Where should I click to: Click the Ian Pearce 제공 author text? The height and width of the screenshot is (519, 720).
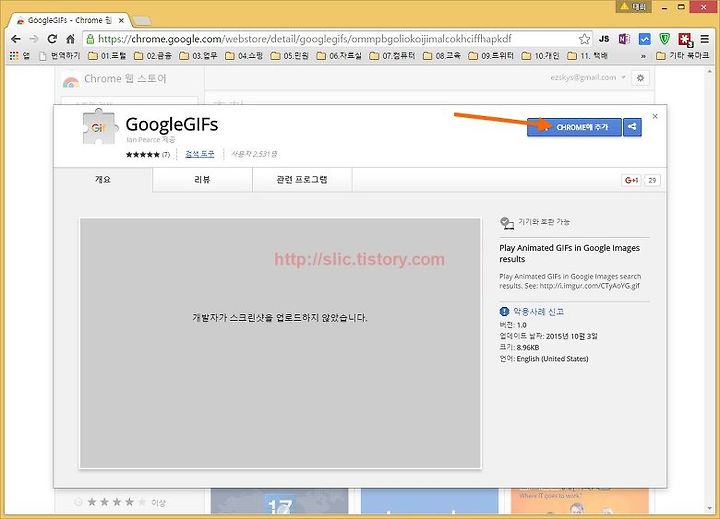click(x=151, y=140)
